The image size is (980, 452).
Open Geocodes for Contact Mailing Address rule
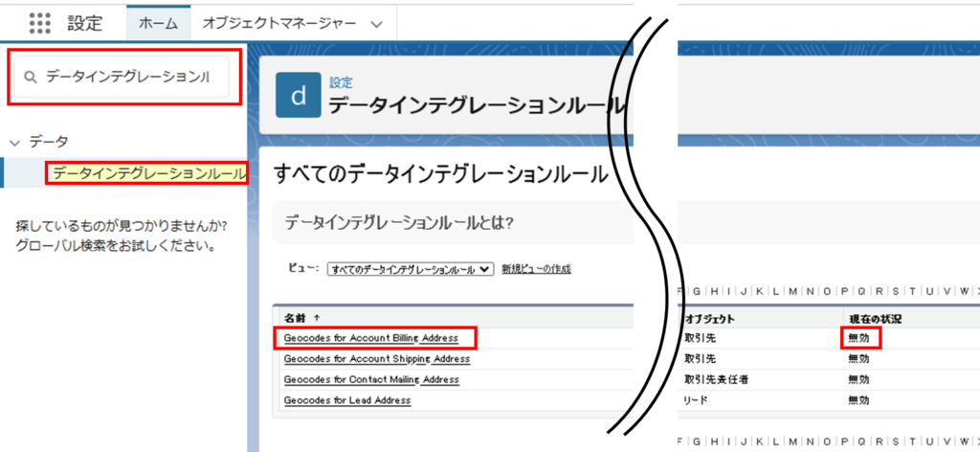pos(371,379)
